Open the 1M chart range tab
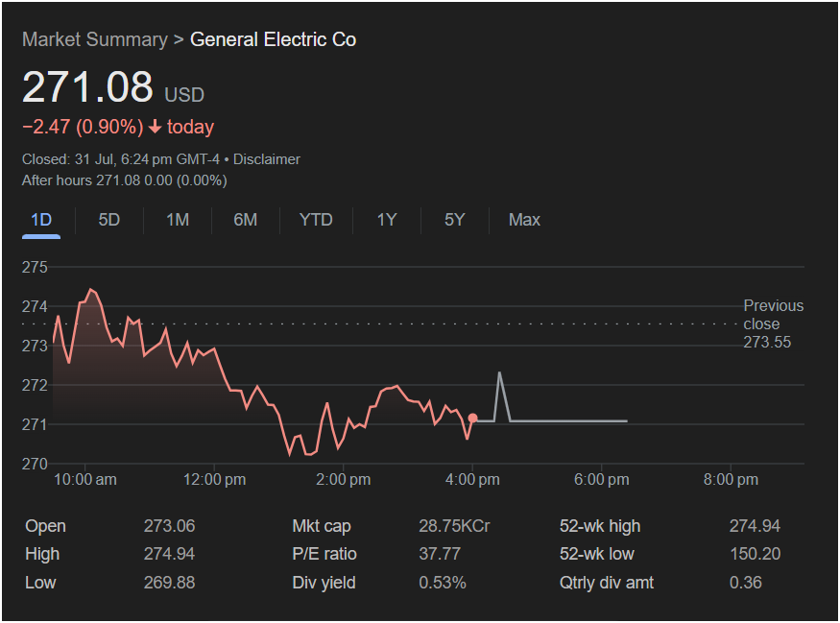840x623 pixels. [x=178, y=220]
